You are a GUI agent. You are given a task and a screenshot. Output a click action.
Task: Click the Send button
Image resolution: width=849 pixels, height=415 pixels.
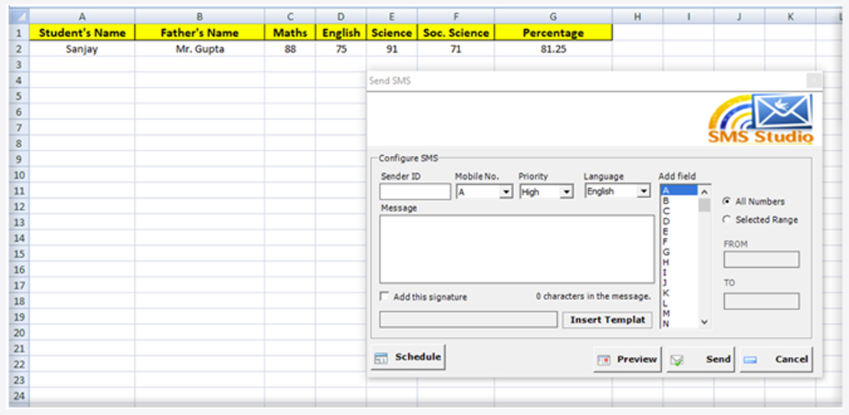pyautogui.click(x=701, y=359)
